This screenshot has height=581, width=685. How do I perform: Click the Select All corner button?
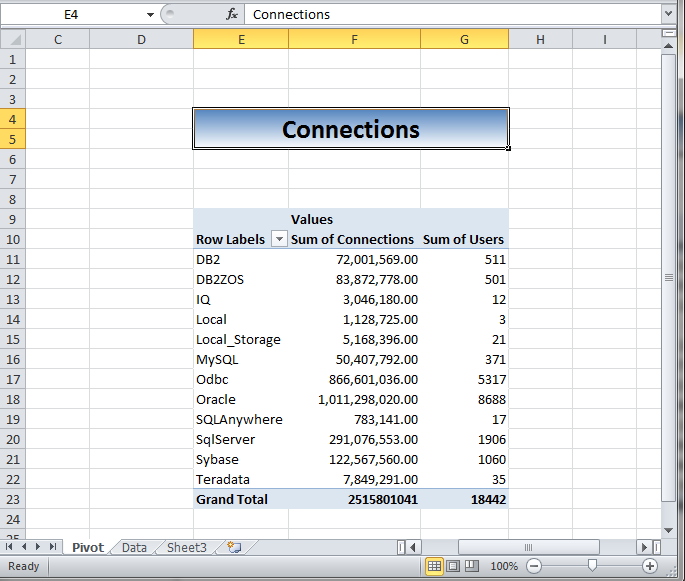point(13,39)
